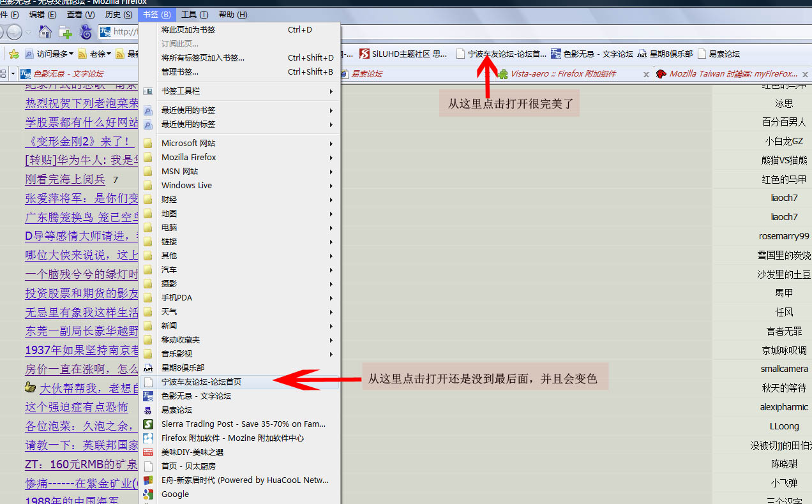Click 星期8俱乐部 in the bookmarks menu
This screenshot has height=504, width=812.
pyautogui.click(x=239, y=368)
